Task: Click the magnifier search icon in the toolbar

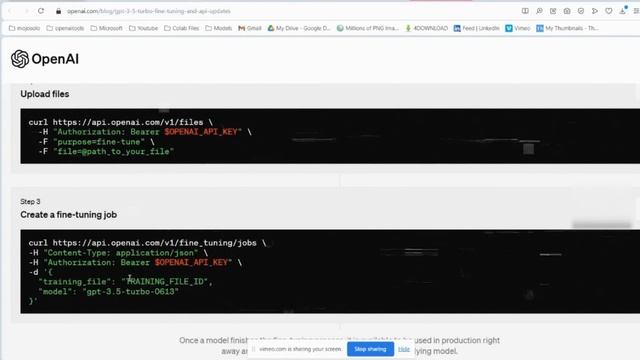Action: (x=539, y=11)
